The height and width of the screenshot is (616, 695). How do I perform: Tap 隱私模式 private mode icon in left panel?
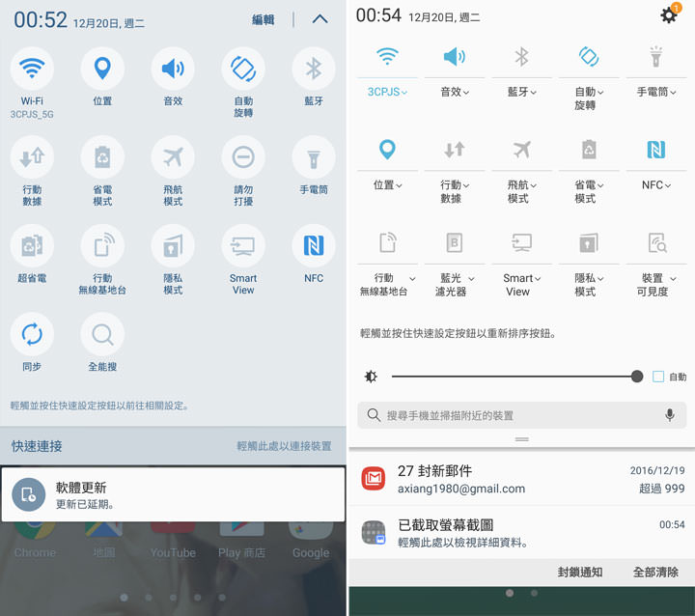pyautogui.click(x=173, y=245)
